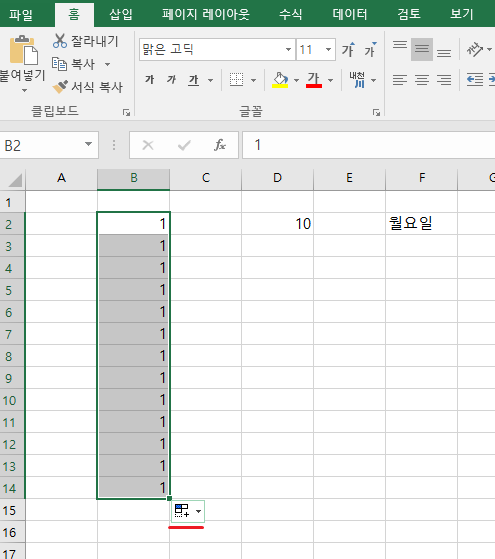Center text horizontally
Viewport: 495px width, 559px height.
coord(422,80)
